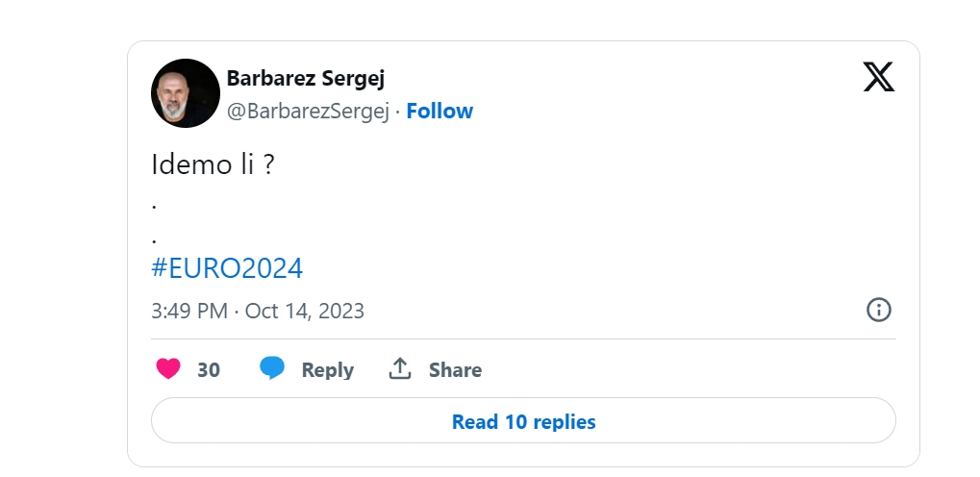980x477 pixels.
Task: Click the @BarbarezSergej handle
Action: tap(308, 111)
